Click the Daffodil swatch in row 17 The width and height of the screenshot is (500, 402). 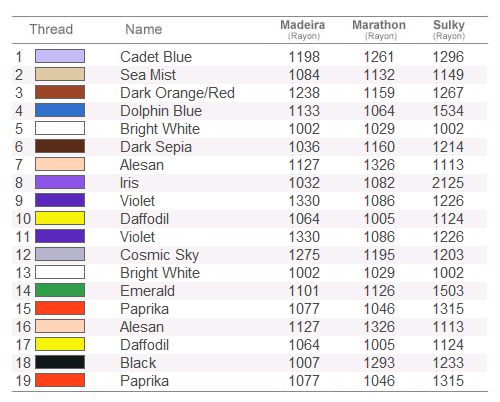point(60,344)
